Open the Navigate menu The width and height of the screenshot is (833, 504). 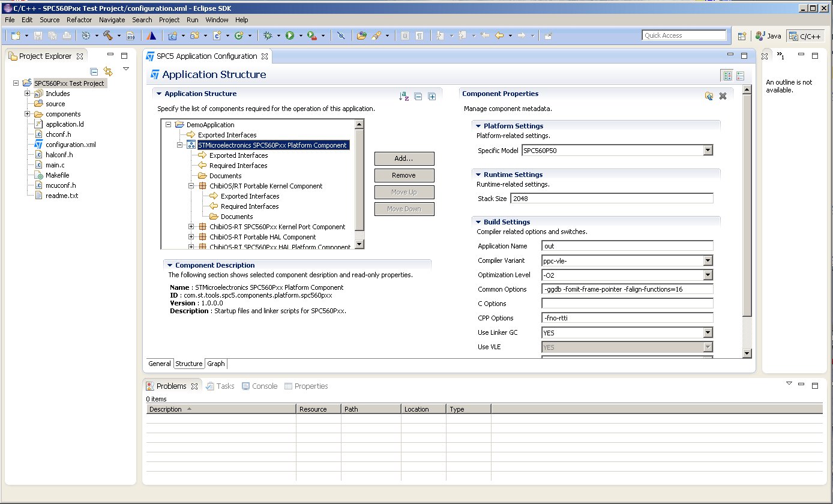[x=112, y=20]
